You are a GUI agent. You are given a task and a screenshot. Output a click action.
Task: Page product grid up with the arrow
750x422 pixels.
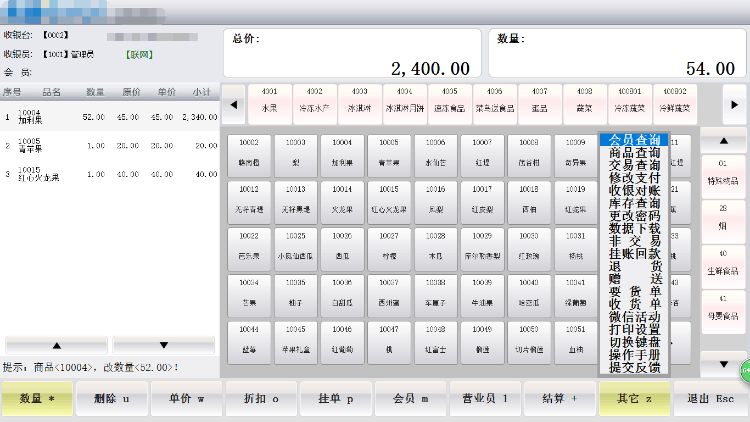pos(723,141)
